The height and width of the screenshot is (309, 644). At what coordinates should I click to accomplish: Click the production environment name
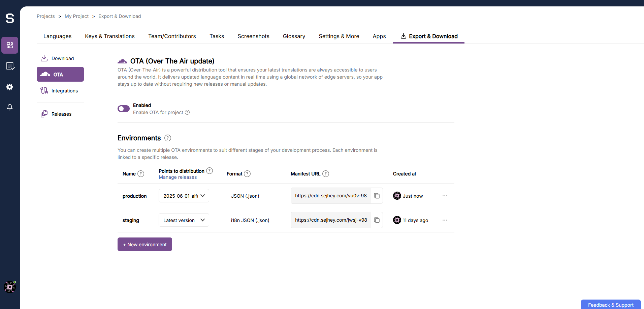[135, 196]
